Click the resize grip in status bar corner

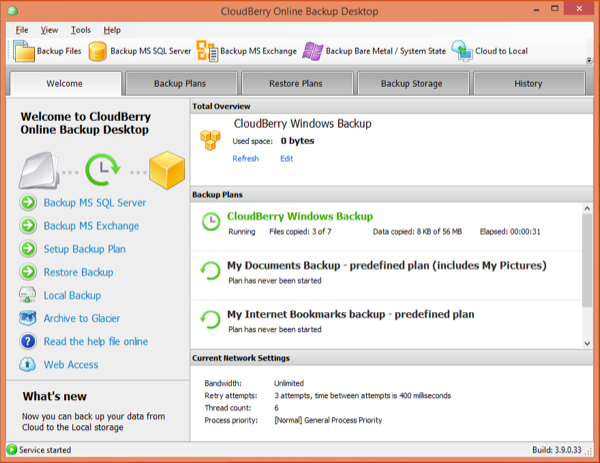point(589,452)
